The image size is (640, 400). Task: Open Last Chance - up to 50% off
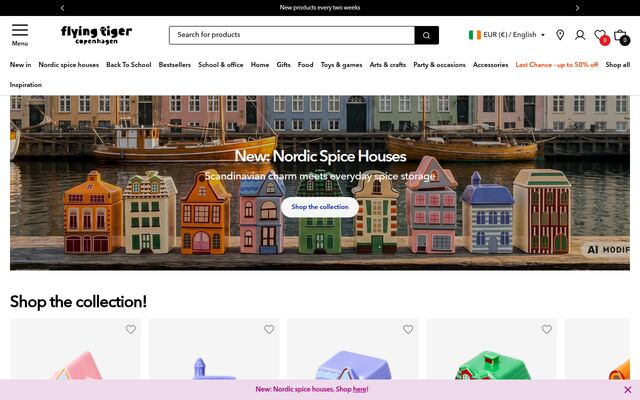pyautogui.click(x=557, y=64)
